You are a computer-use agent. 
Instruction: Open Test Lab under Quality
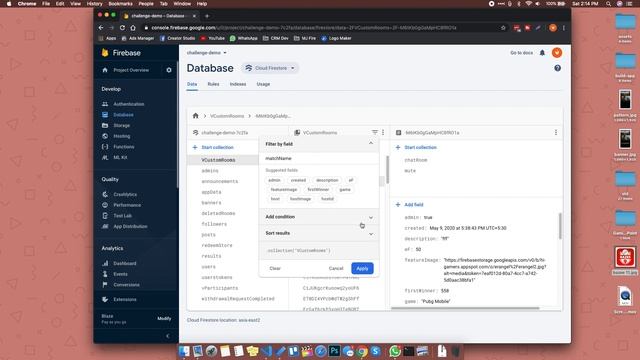122,216
